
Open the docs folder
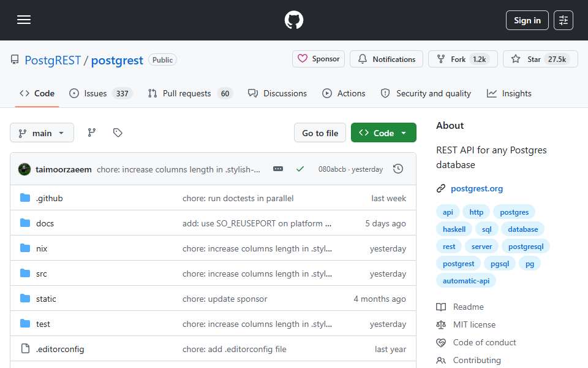coord(45,223)
